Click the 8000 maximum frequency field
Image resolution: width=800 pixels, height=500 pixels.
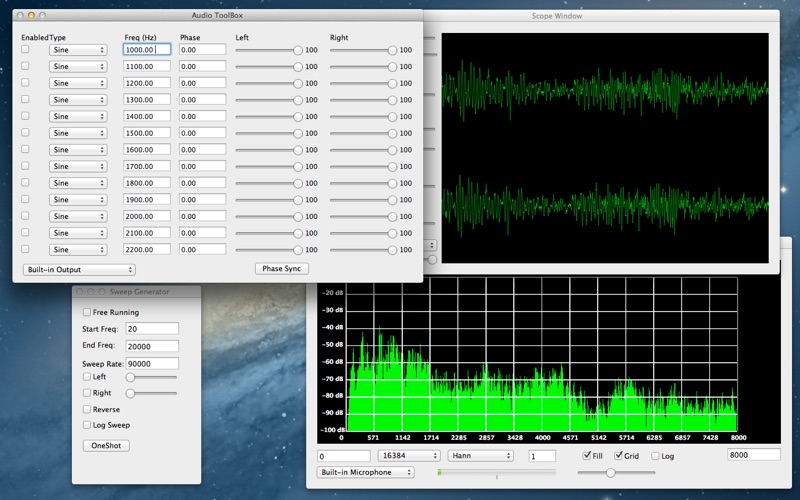[x=752, y=455]
